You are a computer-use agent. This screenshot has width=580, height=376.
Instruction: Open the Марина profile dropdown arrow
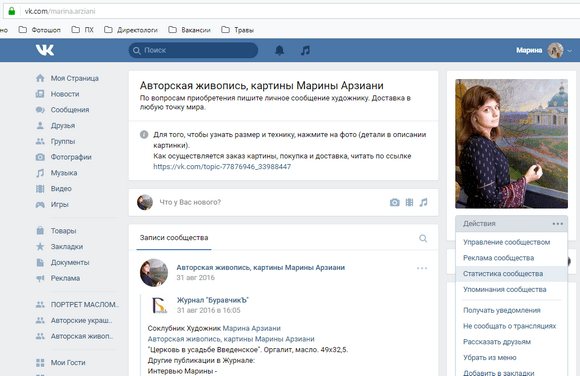point(570,51)
